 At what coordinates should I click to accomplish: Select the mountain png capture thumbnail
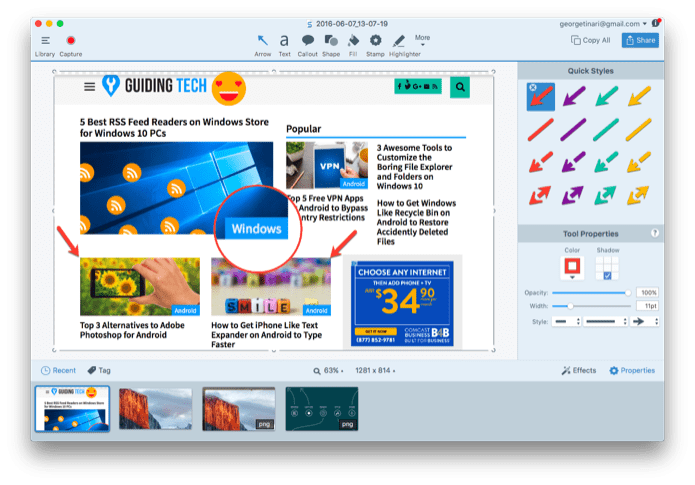coord(238,409)
